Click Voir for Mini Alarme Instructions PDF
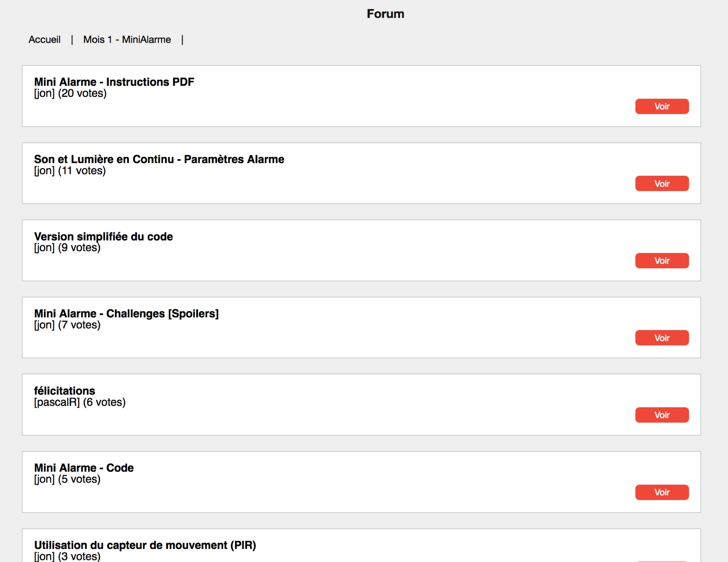This screenshot has width=728, height=562. point(662,106)
